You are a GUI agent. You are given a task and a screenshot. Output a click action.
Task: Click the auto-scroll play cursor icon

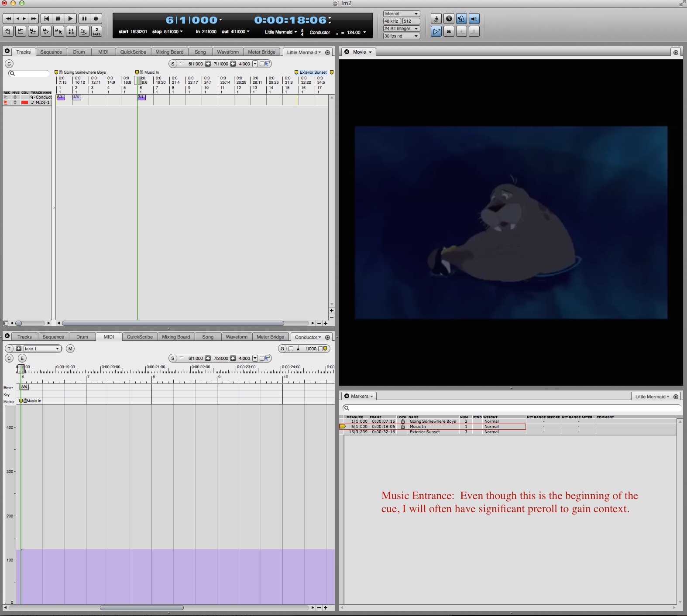(x=436, y=31)
